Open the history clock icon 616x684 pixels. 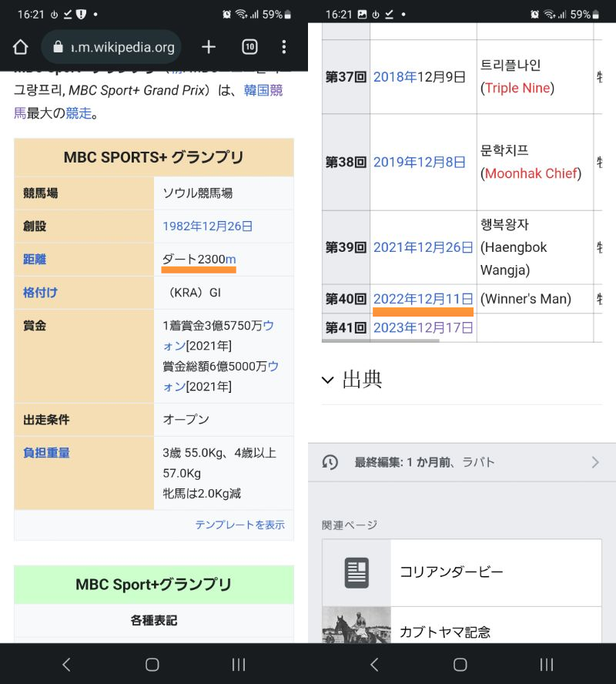coord(330,462)
